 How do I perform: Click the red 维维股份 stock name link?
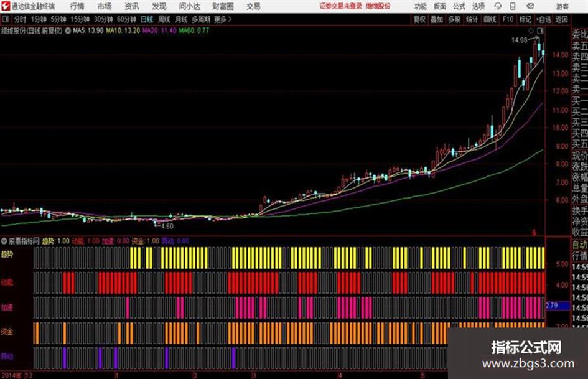pos(378,6)
